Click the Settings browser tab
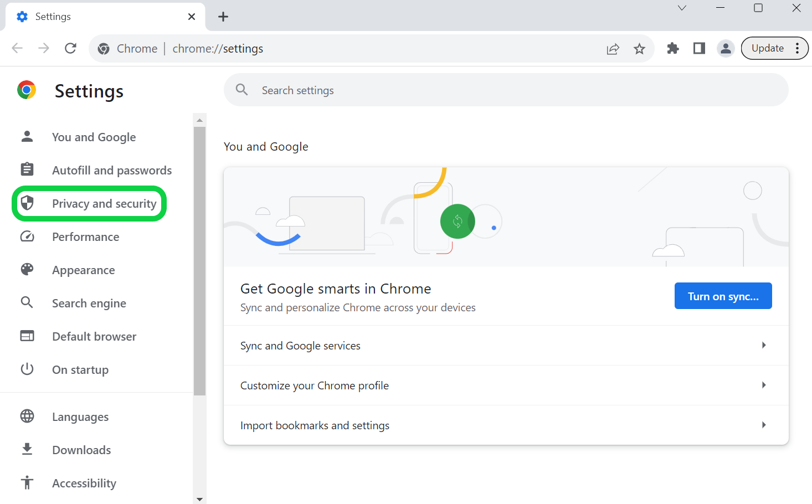Viewport: 812px width, 504px height. (105, 17)
